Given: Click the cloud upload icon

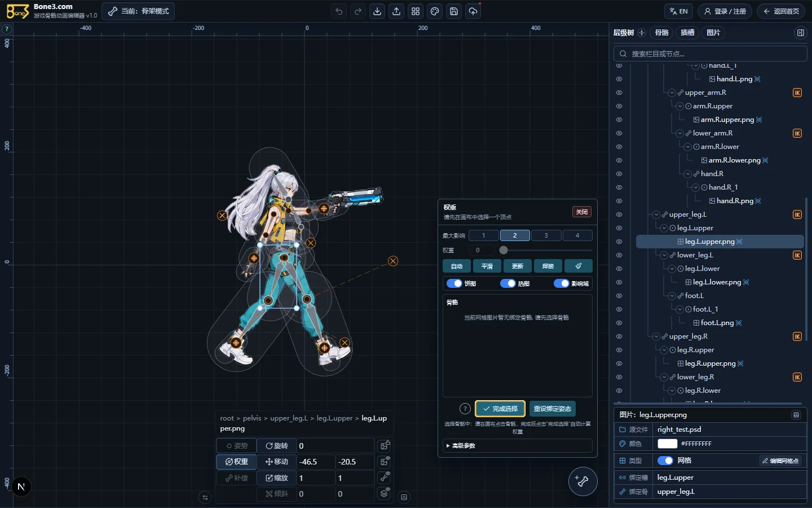Looking at the screenshot, I should coord(473,11).
